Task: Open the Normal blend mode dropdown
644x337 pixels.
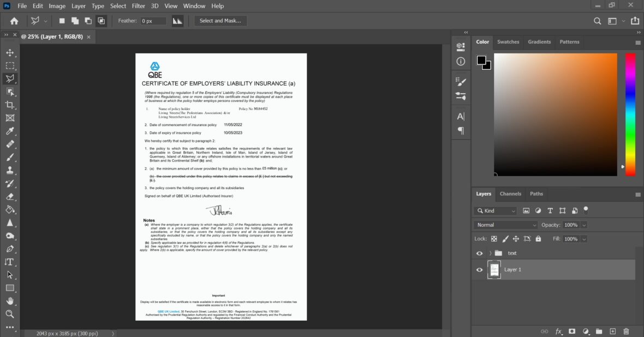Action: click(x=505, y=225)
